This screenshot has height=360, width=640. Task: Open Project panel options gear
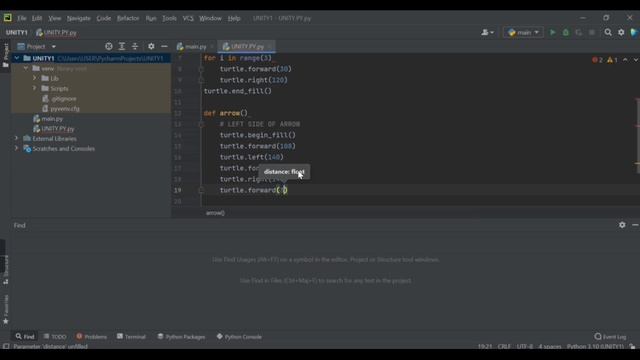point(151,47)
